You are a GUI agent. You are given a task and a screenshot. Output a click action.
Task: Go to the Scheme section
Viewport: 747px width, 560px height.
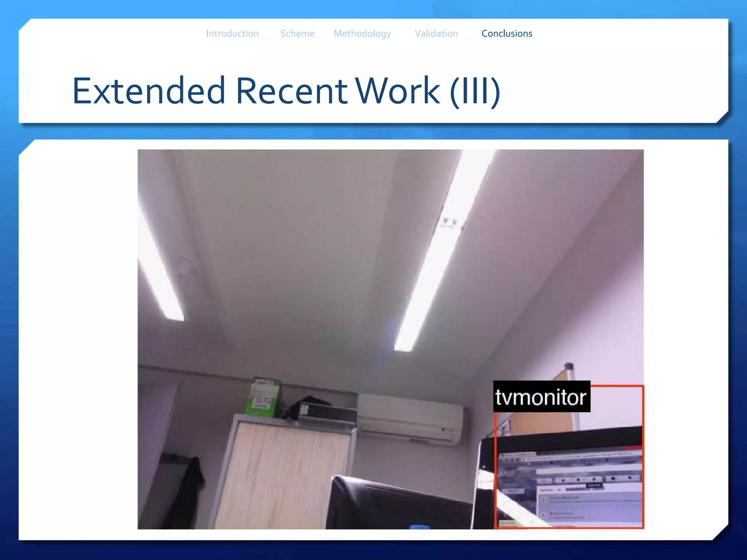(x=297, y=34)
